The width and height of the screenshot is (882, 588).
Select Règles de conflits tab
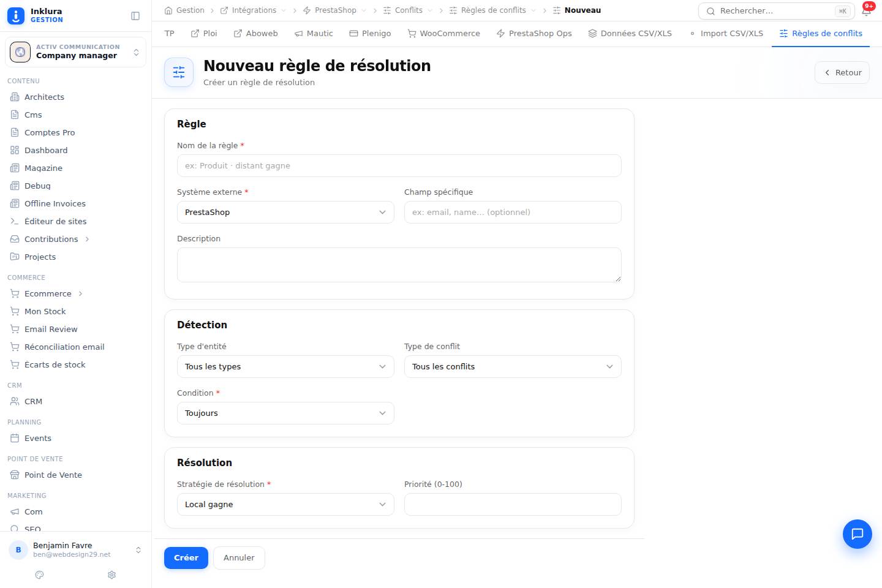coord(821,34)
